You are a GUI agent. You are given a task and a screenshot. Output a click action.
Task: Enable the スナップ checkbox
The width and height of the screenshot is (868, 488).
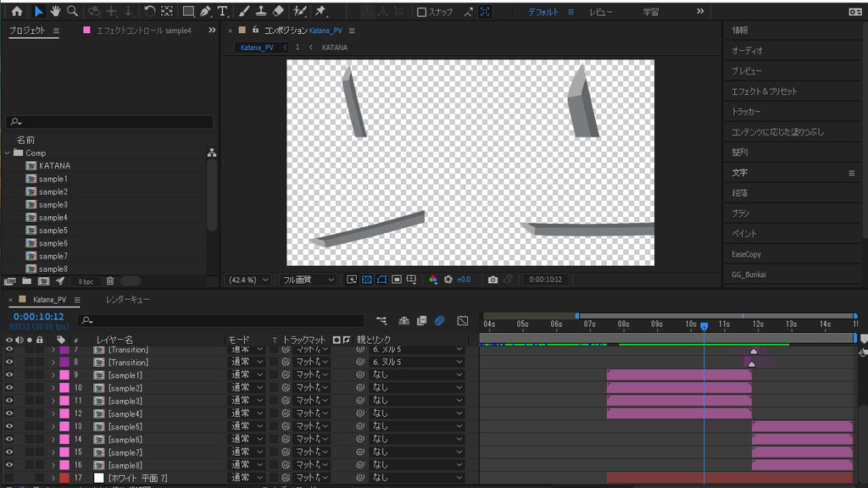tap(422, 12)
